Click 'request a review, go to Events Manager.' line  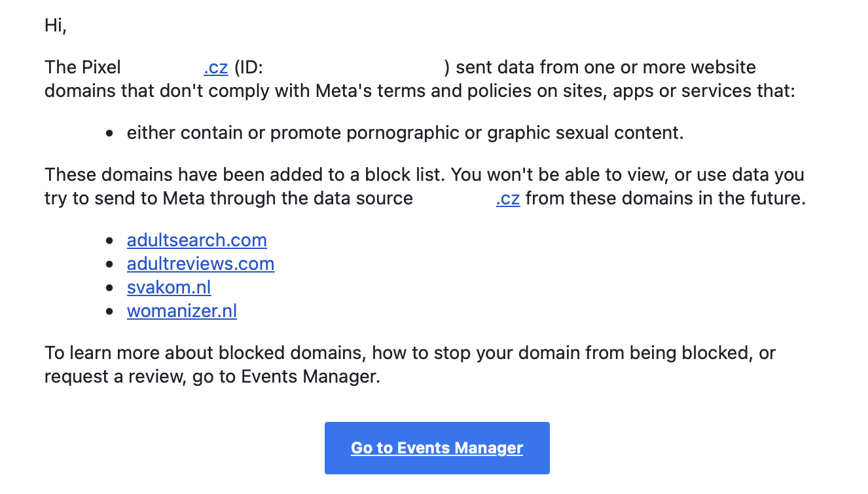pos(212,377)
